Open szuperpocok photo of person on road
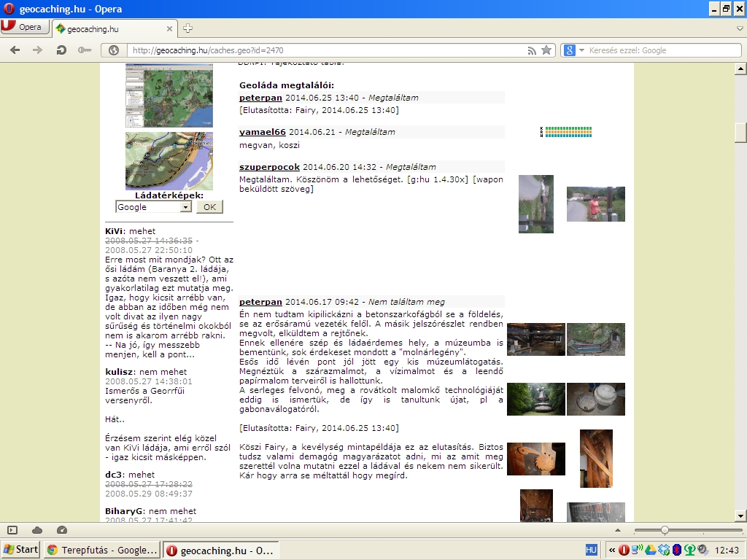Image resolution: width=747 pixels, height=560 pixels. (595, 204)
